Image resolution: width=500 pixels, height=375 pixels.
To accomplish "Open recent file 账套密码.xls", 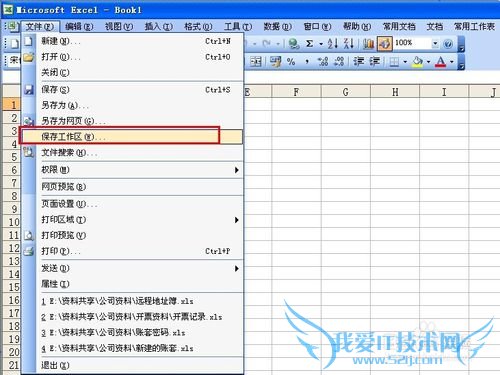I will [132, 333].
